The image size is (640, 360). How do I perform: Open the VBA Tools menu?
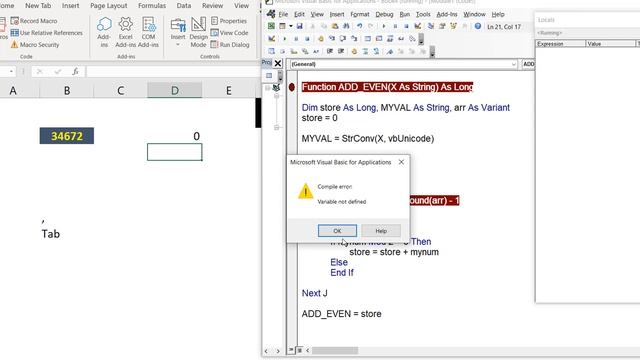[x=423, y=14]
